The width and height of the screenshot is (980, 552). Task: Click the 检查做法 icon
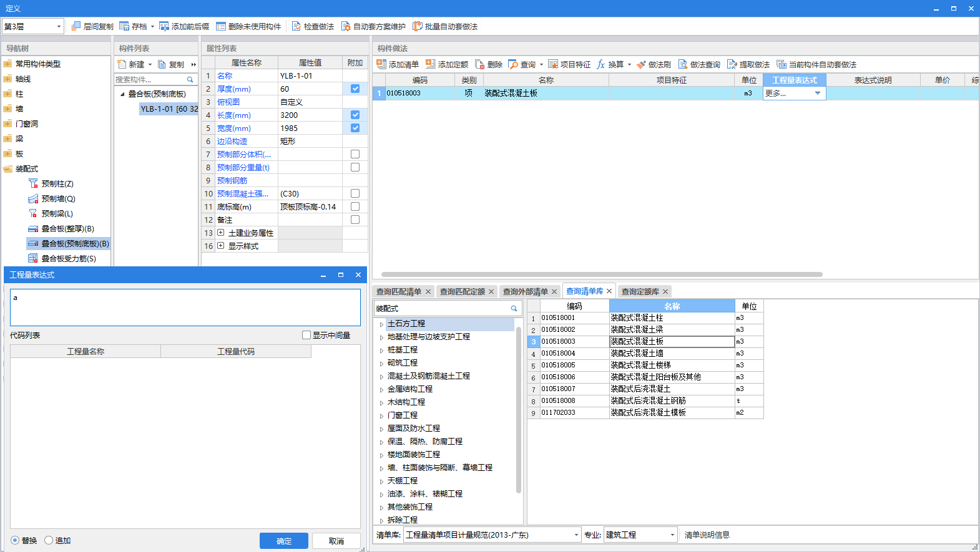point(296,26)
